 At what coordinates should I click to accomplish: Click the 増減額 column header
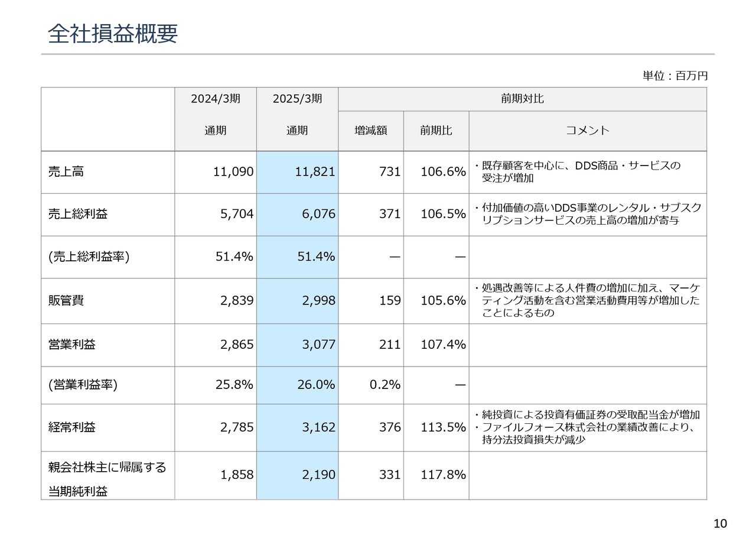[x=370, y=131]
